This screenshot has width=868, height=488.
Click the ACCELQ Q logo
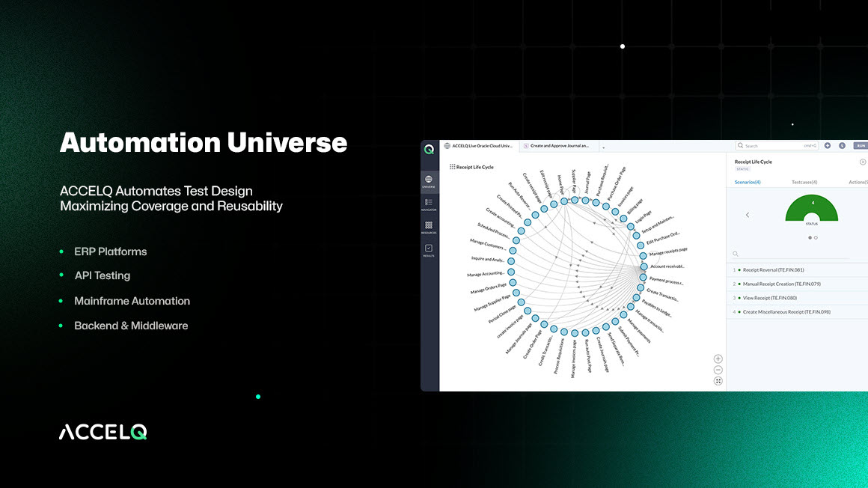tap(428, 147)
